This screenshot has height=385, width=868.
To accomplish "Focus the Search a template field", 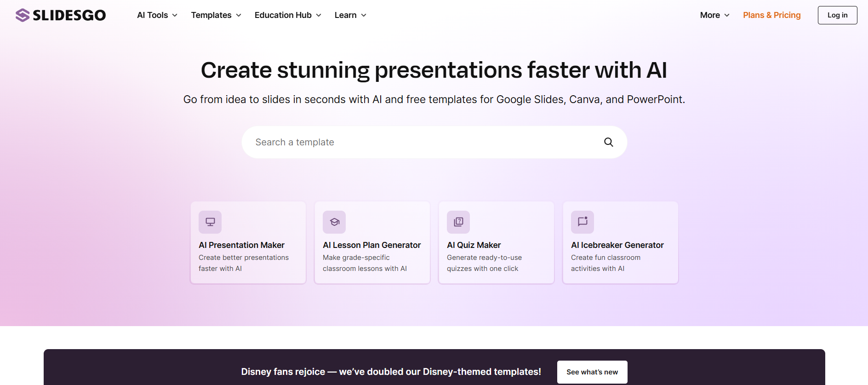I will pos(434,142).
